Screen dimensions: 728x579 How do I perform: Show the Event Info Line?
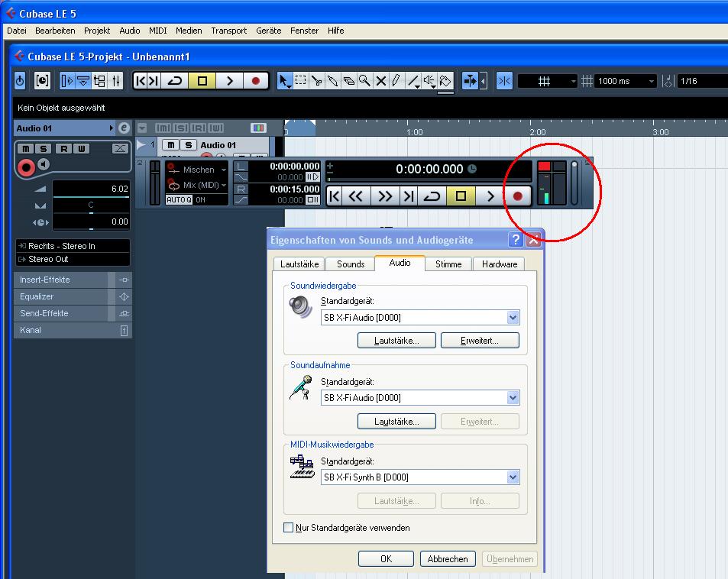click(83, 81)
